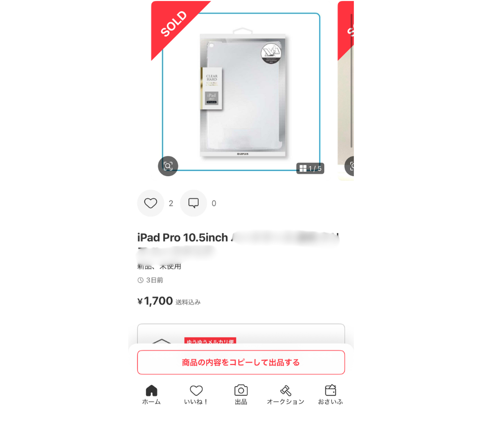The image size is (504, 428).
Task: Click 商品の内容をコピーして出品する button
Action: [241, 362]
